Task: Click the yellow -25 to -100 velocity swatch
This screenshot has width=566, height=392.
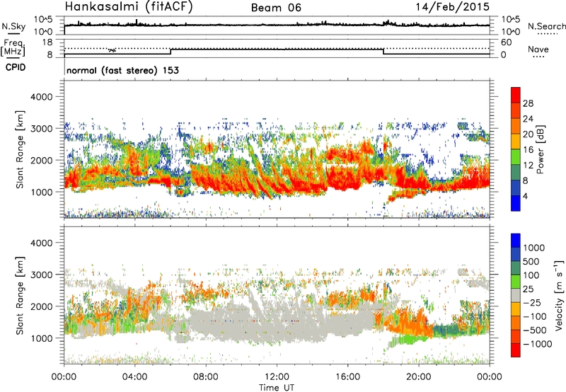Action: (x=516, y=309)
